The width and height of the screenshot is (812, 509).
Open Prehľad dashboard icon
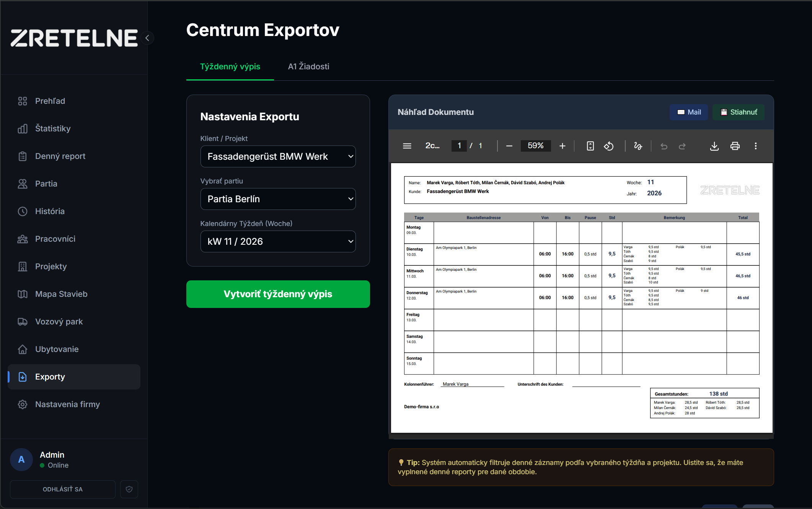pyautogui.click(x=23, y=101)
